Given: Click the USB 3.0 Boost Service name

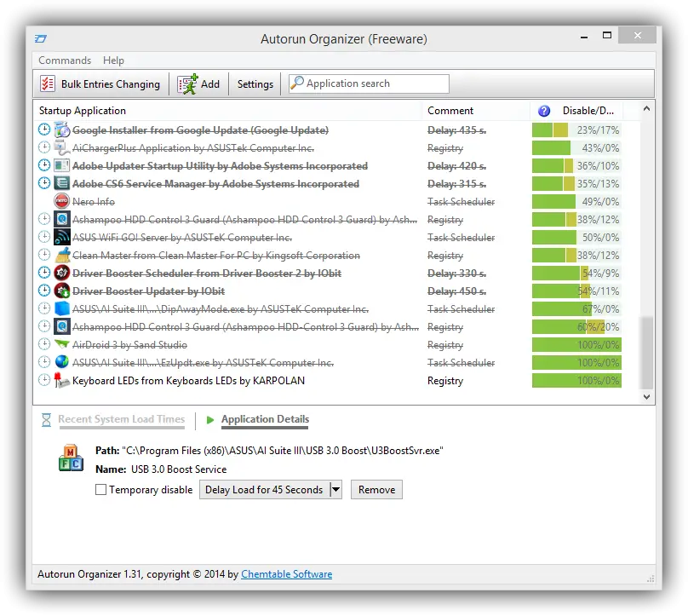Looking at the screenshot, I should (179, 469).
